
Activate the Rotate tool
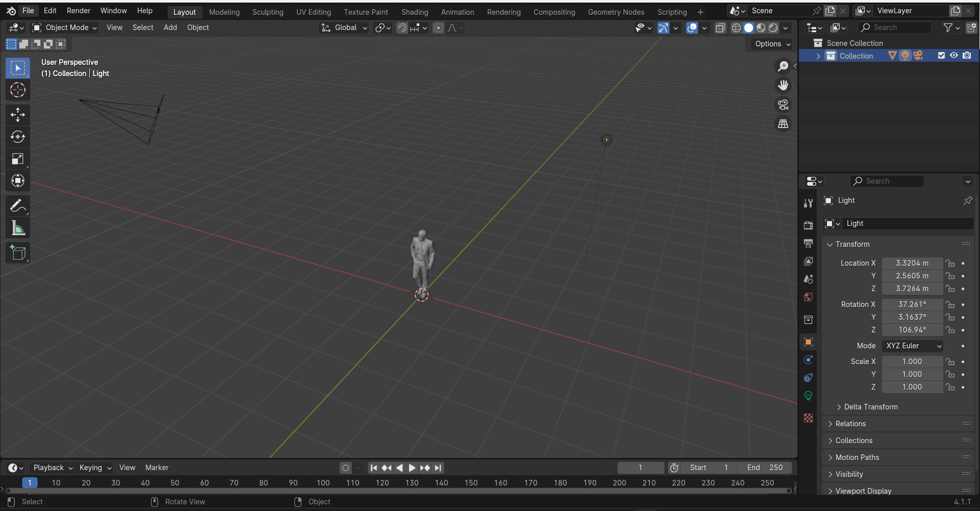pos(18,137)
